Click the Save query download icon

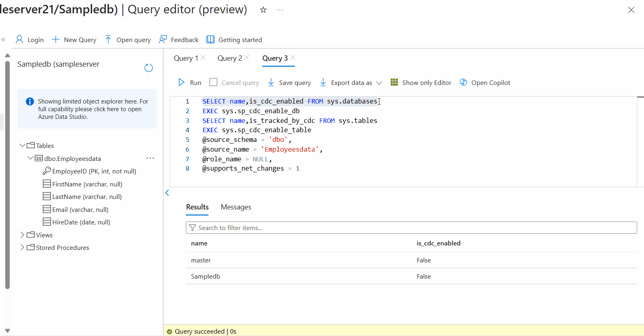pyautogui.click(x=271, y=82)
